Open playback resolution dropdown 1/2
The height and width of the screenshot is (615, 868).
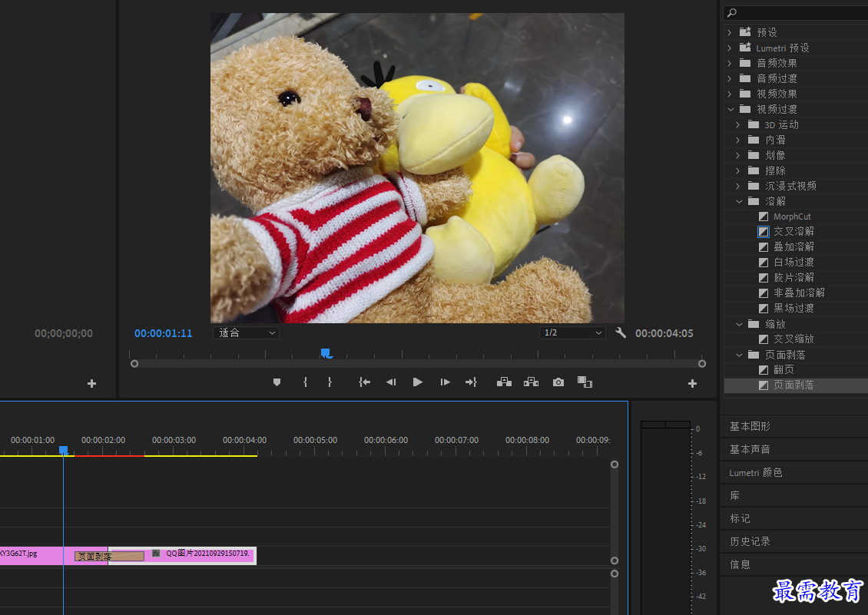[571, 332]
